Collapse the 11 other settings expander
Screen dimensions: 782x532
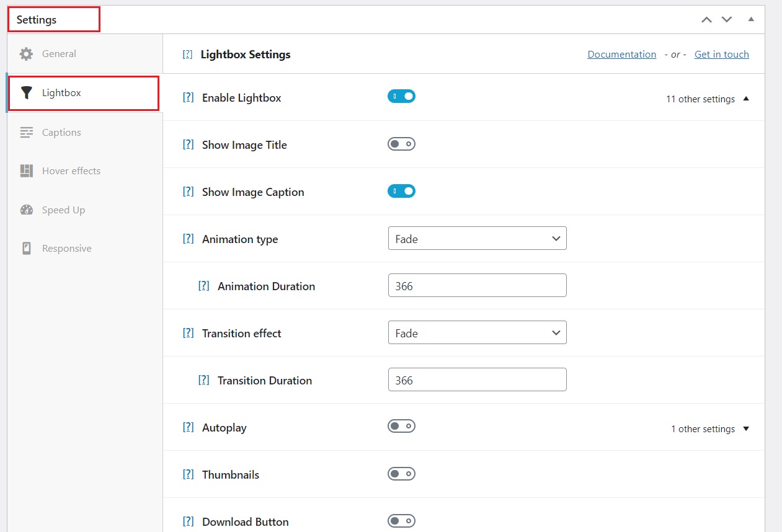tap(707, 99)
